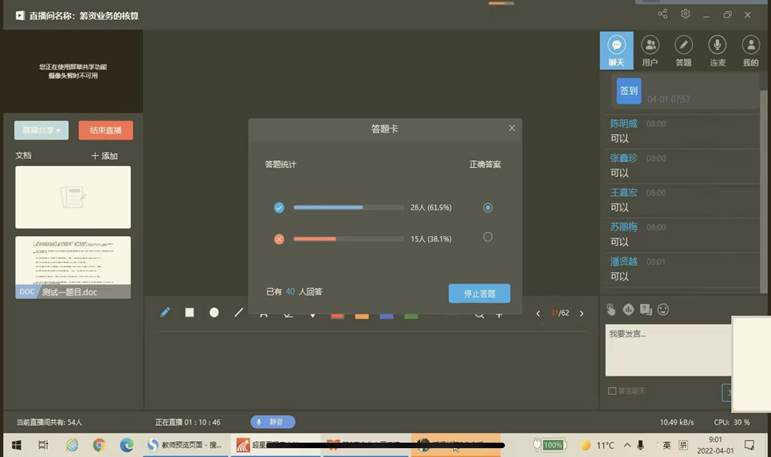This screenshot has width=771, height=457.
Task: Go to next slide page
Action: [582, 313]
